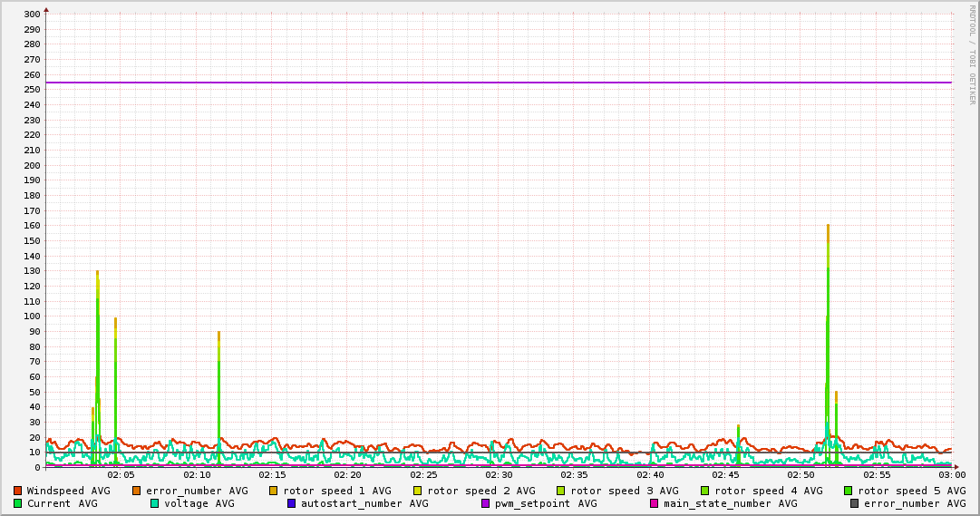980x516 pixels.
Task: Click the rotor speed 1 AVG color swatch
Action: pyautogui.click(x=273, y=491)
